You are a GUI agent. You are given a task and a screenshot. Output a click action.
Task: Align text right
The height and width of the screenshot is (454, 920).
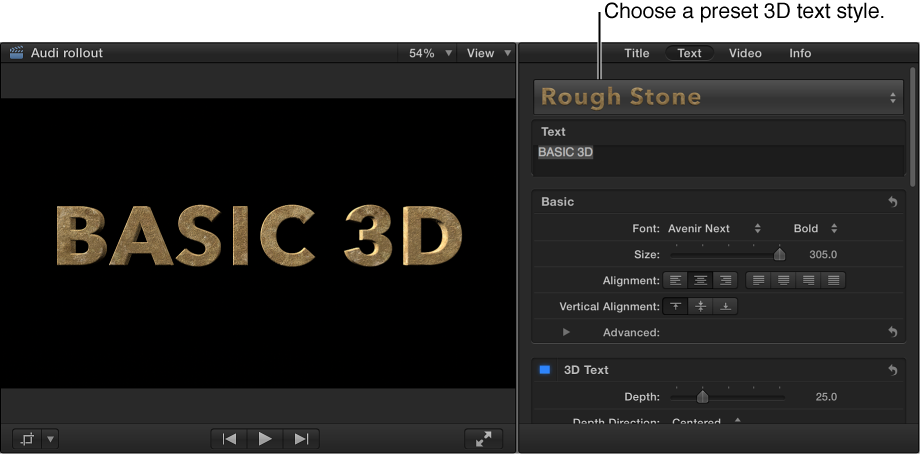pyautogui.click(x=726, y=280)
